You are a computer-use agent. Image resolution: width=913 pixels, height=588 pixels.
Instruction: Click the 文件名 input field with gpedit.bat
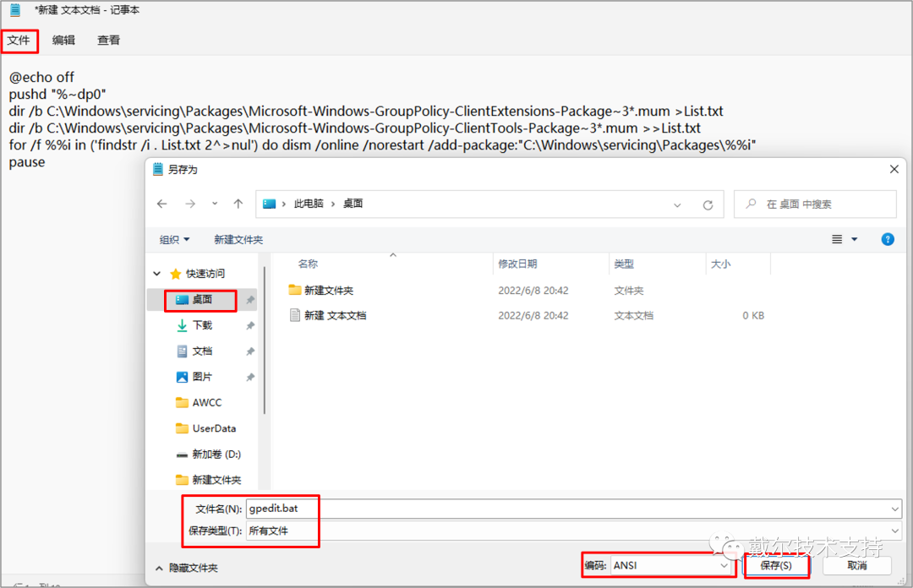(x=573, y=509)
